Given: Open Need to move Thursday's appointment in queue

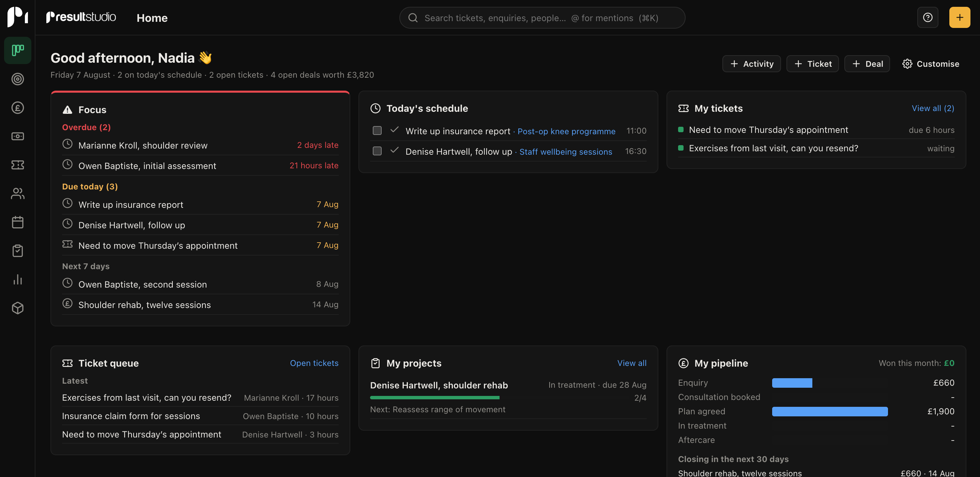Looking at the screenshot, I should point(200,434).
